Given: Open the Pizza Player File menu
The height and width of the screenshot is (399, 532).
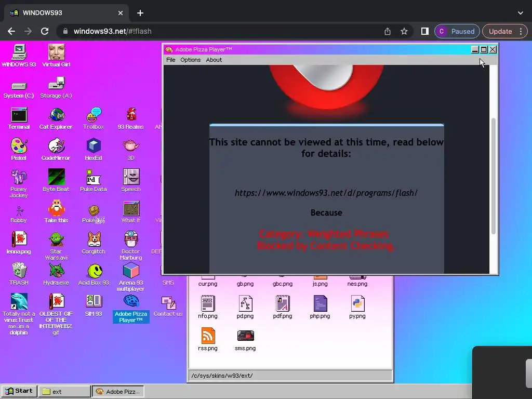Looking at the screenshot, I should [170, 60].
